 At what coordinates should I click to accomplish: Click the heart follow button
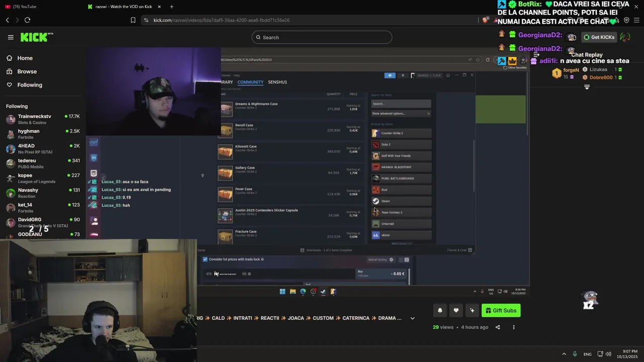[x=456, y=310]
